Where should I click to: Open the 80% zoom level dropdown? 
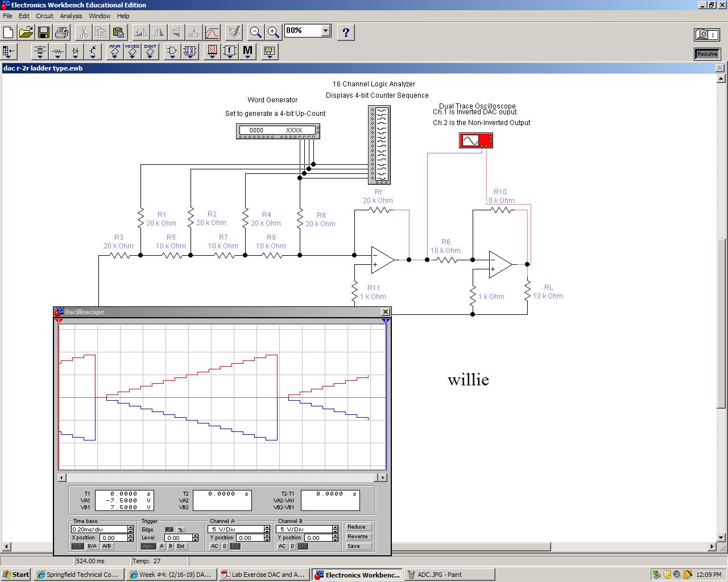[326, 31]
